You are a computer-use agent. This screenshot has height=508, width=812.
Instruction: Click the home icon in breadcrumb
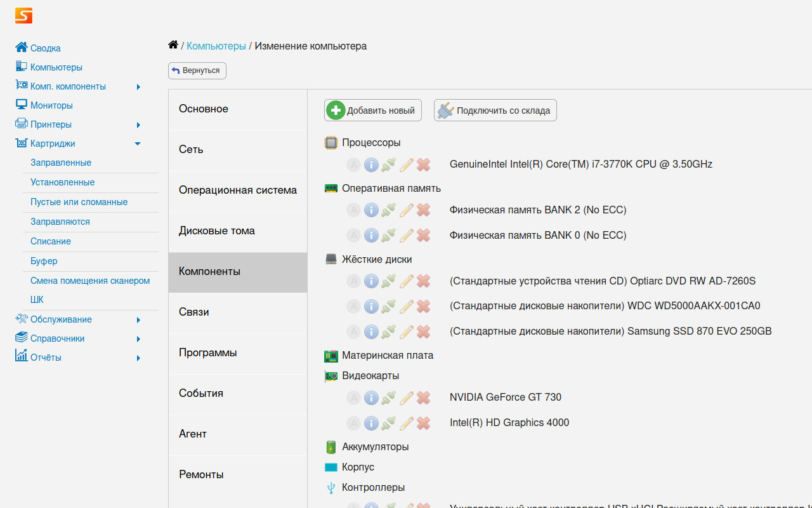[173, 45]
